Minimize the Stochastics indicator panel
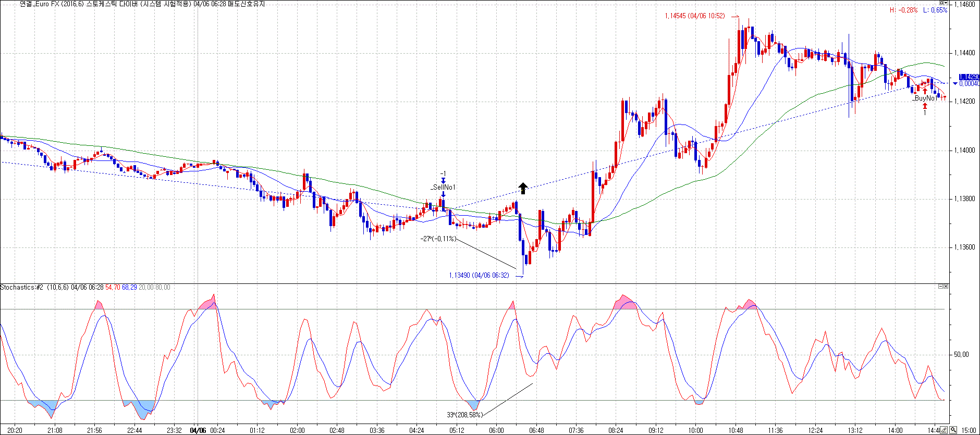The width and height of the screenshot is (980, 435). coord(941,287)
